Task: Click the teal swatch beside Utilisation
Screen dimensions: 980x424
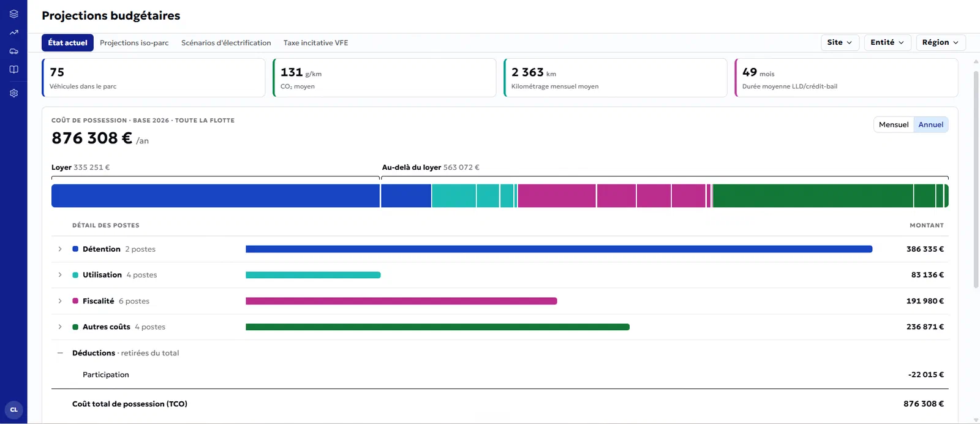Action: [x=75, y=275]
